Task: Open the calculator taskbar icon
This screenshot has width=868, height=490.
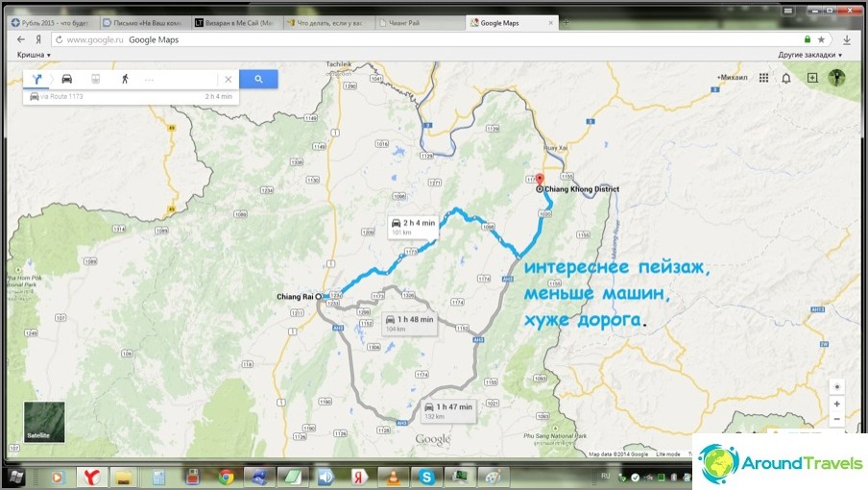Action: coord(157,477)
